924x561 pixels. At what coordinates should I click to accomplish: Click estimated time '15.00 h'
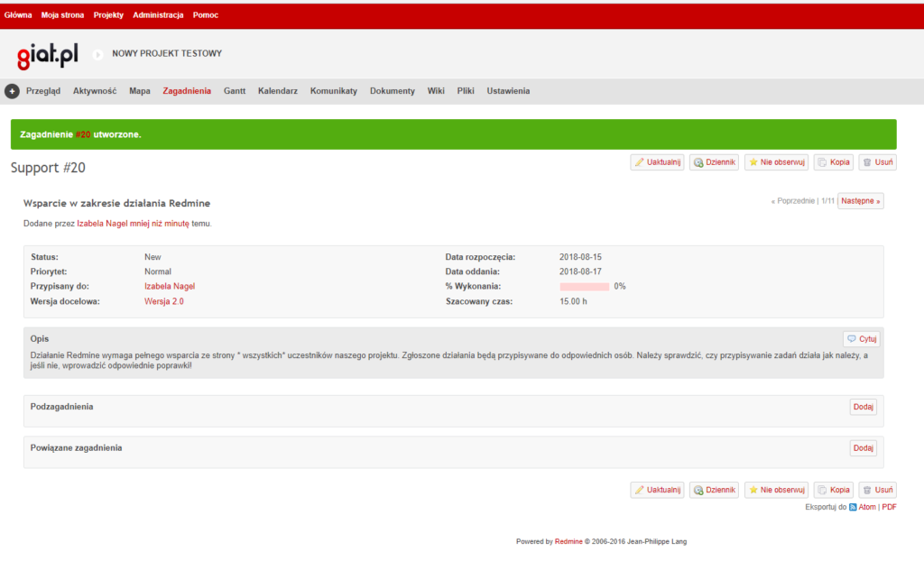coord(573,302)
